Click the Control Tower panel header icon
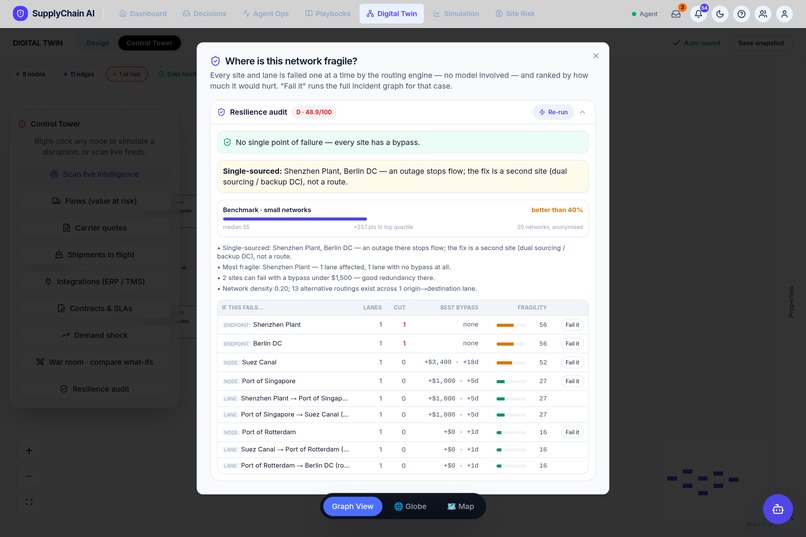Image resolution: width=806 pixels, height=537 pixels. [22, 124]
